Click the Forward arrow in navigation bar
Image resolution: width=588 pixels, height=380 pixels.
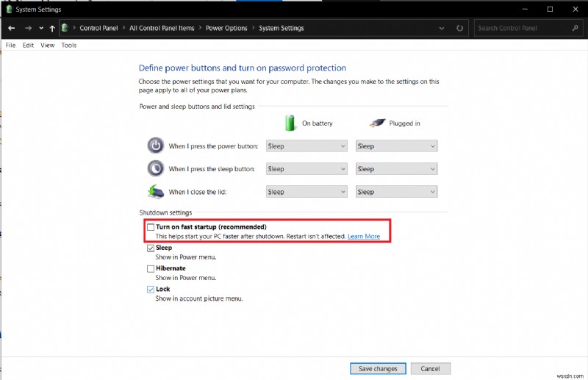pyautogui.click(x=28, y=28)
